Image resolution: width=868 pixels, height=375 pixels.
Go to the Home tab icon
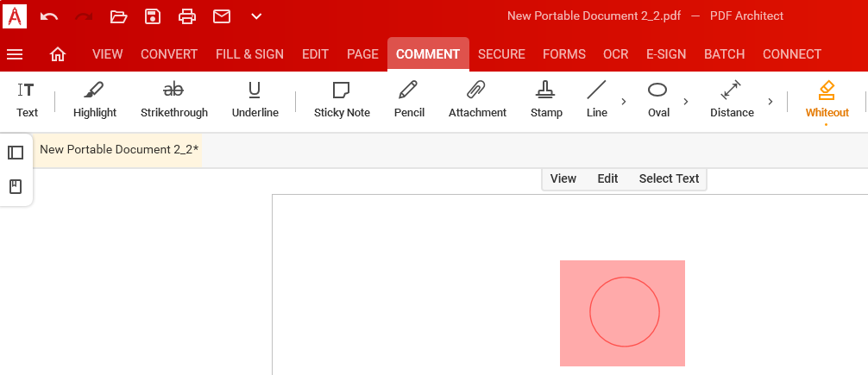58,54
